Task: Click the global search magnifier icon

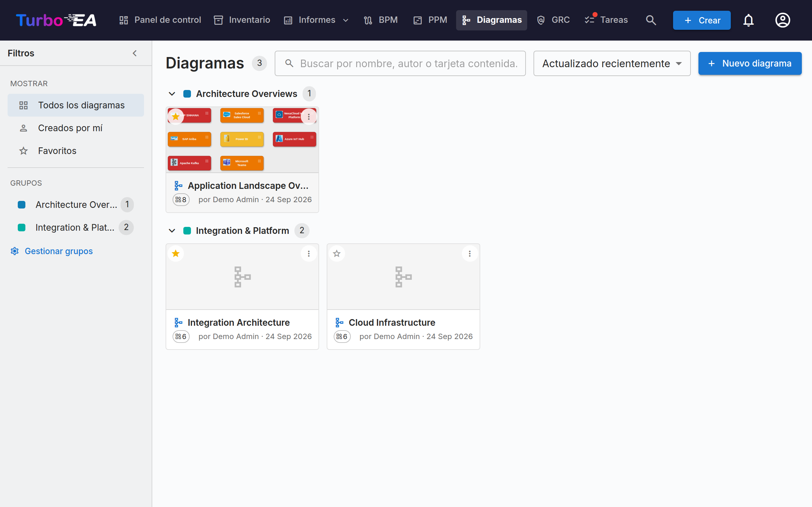Action: tap(651, 20)
